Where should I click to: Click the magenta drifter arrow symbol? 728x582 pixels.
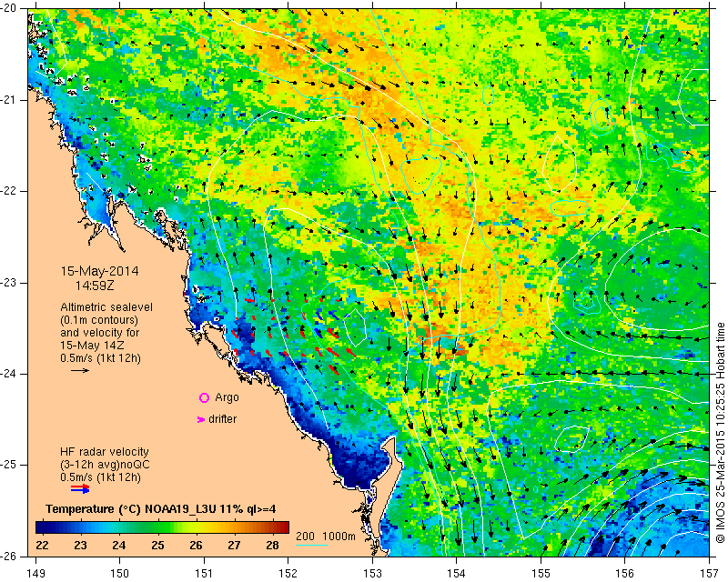200,419
